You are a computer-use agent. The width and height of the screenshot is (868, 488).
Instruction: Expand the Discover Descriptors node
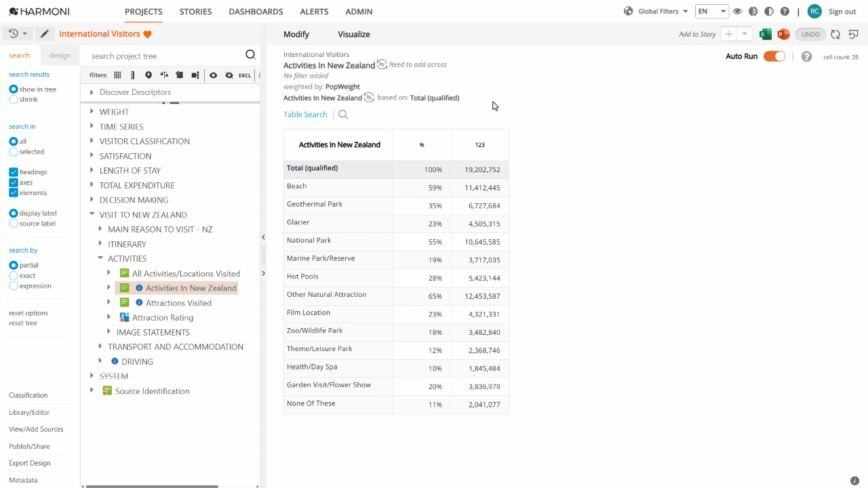coord(92,92)
